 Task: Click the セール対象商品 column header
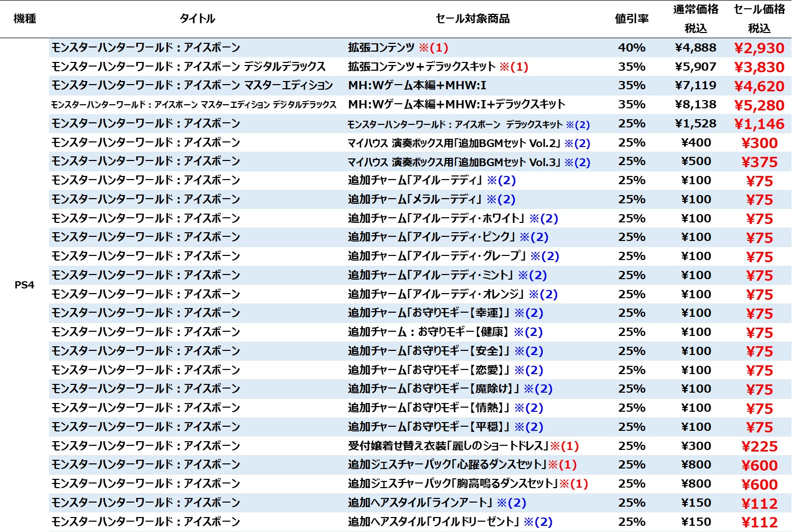pos(472,19)
